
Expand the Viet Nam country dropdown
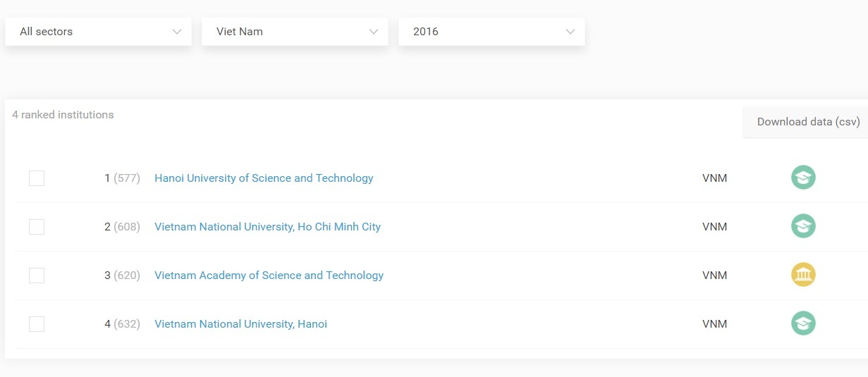tap(295, 32)
